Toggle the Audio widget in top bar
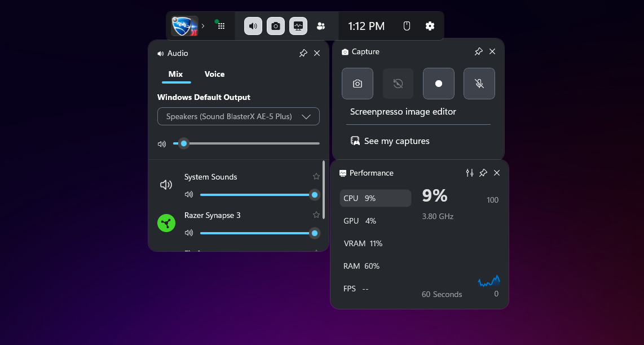Viewport: 644px width, 345px height. [x=253, y=26]
